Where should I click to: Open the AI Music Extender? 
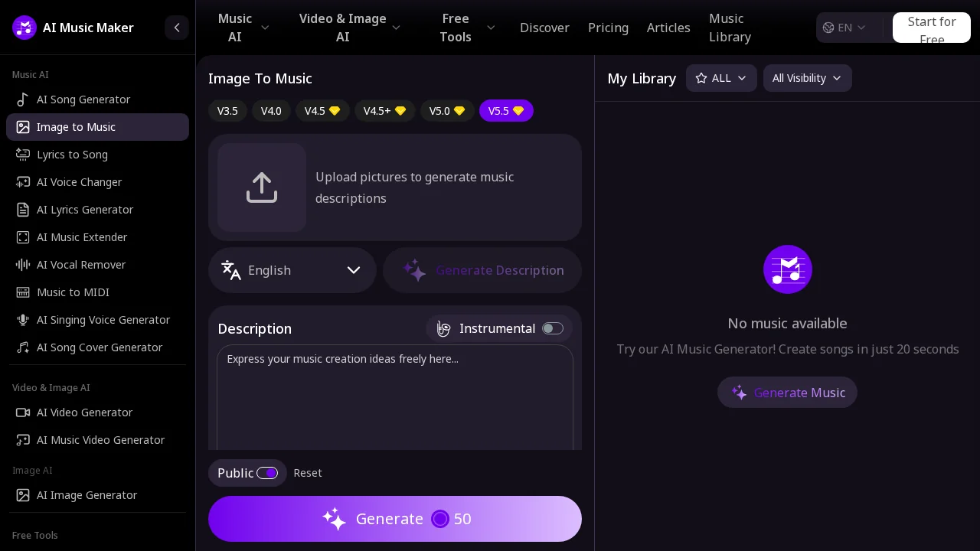[x=82, y=237]
